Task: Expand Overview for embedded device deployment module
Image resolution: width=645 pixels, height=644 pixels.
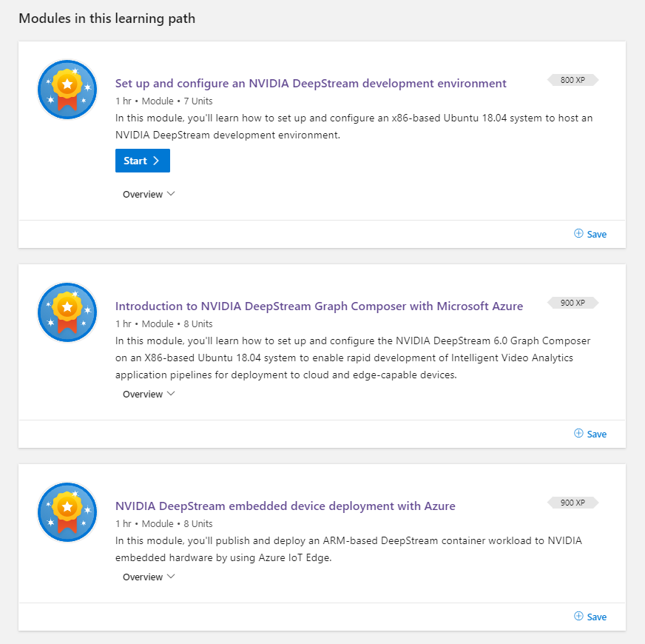Action: 149,577
